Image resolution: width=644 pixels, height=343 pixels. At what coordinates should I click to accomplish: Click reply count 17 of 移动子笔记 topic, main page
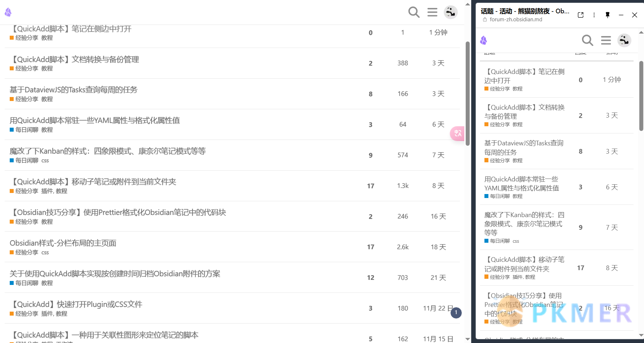point(371,186)
